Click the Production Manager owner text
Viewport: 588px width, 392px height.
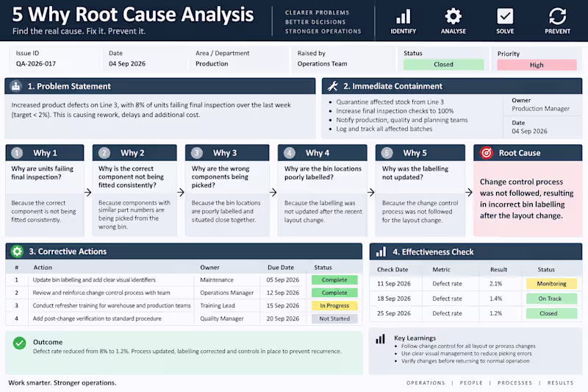[540, 108]
